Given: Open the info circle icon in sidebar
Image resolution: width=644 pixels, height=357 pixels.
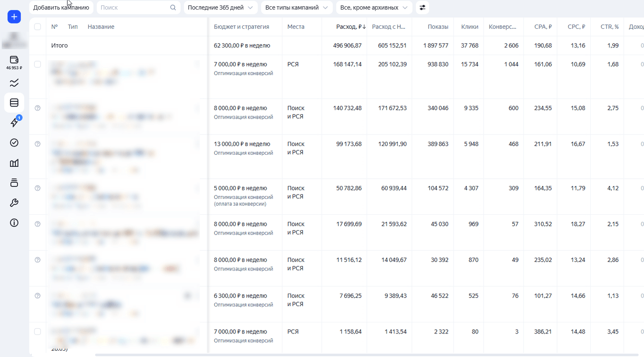Looking at the screenshot, I should click(x=14, y=223).
